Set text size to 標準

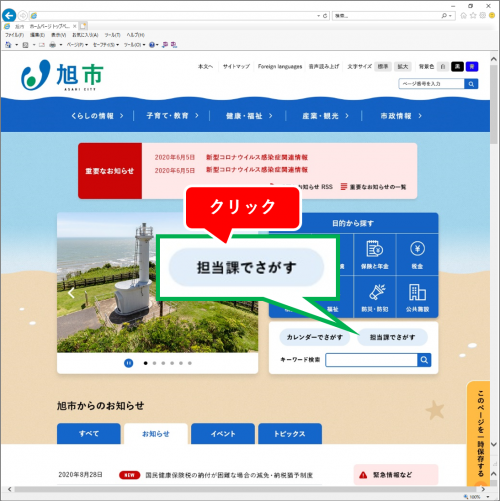pyautogui.click(x=383, y=67)
